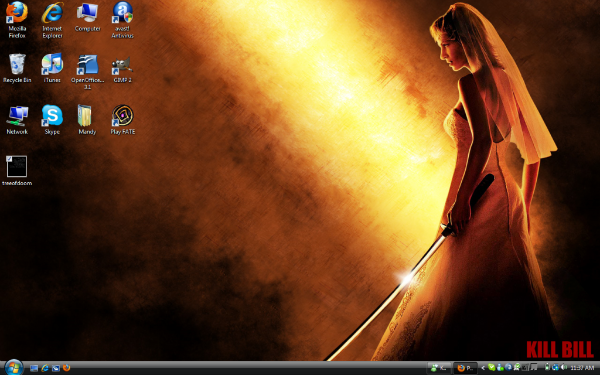Select the Skype desktop shortcut
Image resolution: width=600 pixels, height=375 pixels.
pos(52,120)
